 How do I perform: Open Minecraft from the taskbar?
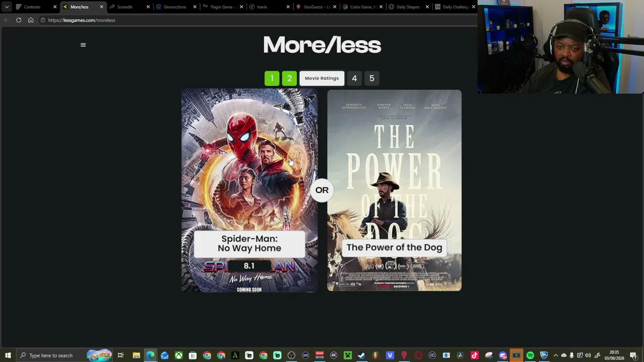348,355
